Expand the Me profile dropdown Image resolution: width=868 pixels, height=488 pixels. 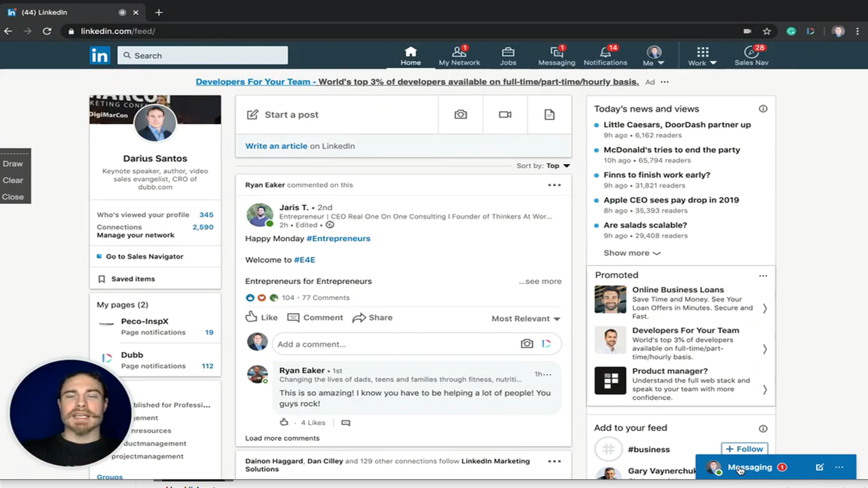[654, 56]
